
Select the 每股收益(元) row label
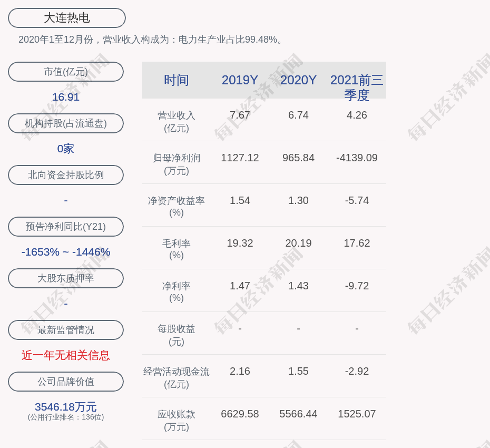[177, 335]
